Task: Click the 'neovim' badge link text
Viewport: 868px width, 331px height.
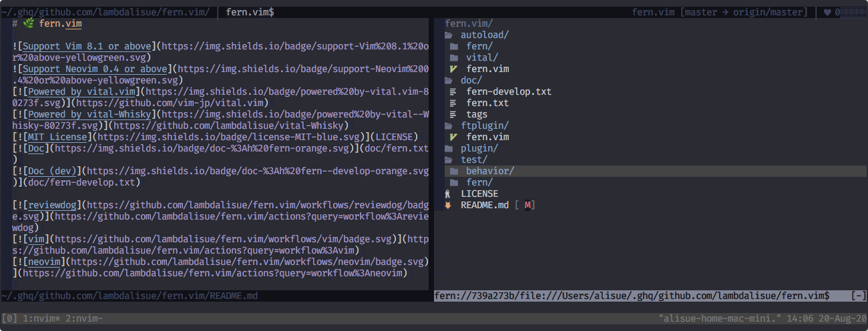Action: (44, 262)
